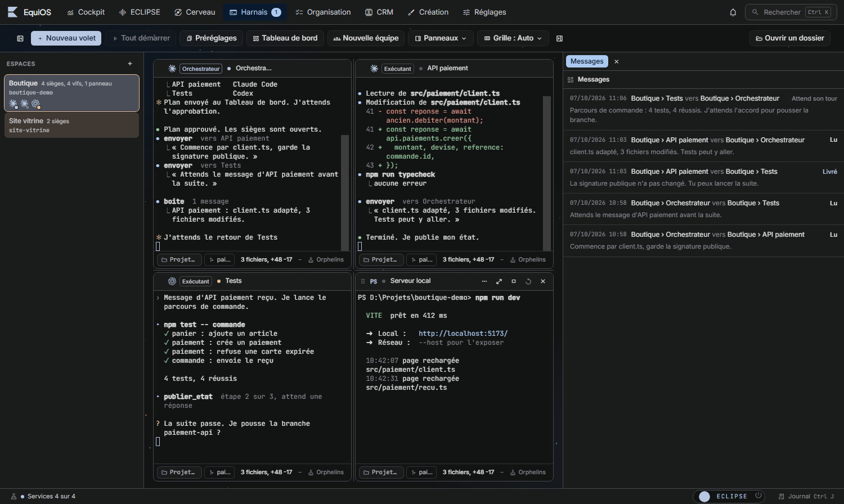Open the CRM tab

tap(379, 12)
